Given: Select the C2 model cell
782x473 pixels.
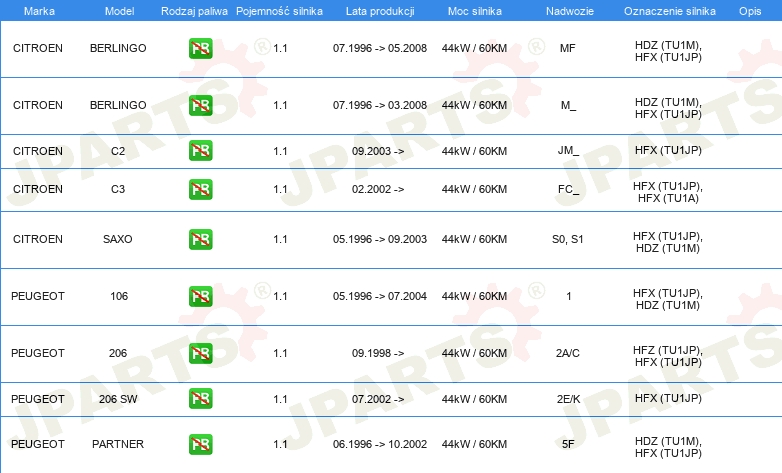Looking at the screenshot, I should (x=118, y=151).
